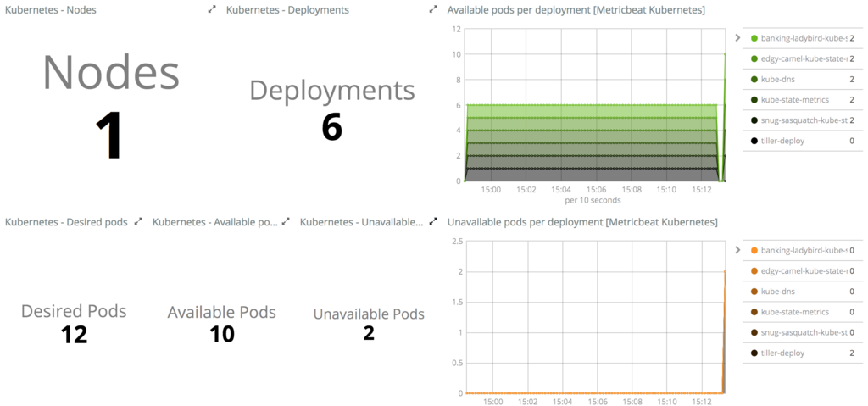Click banking-ladybird orange dot in Unavailable pods legend

coord(754,250)
